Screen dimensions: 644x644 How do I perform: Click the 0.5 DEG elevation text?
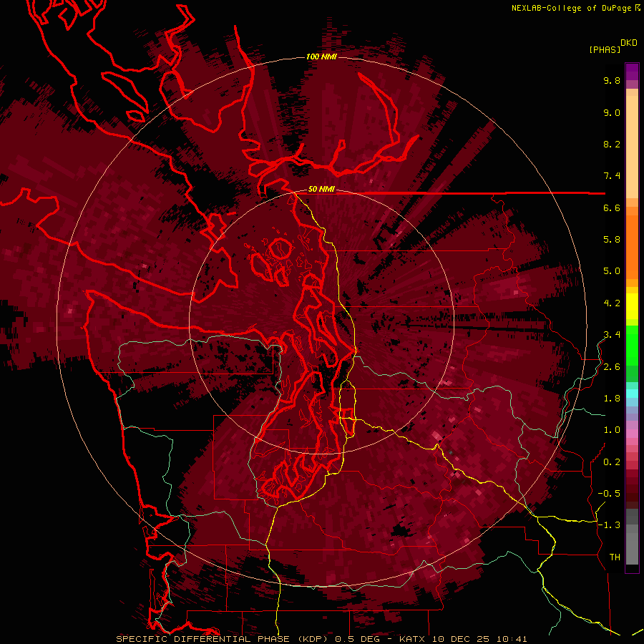click(x=358, y=639)
